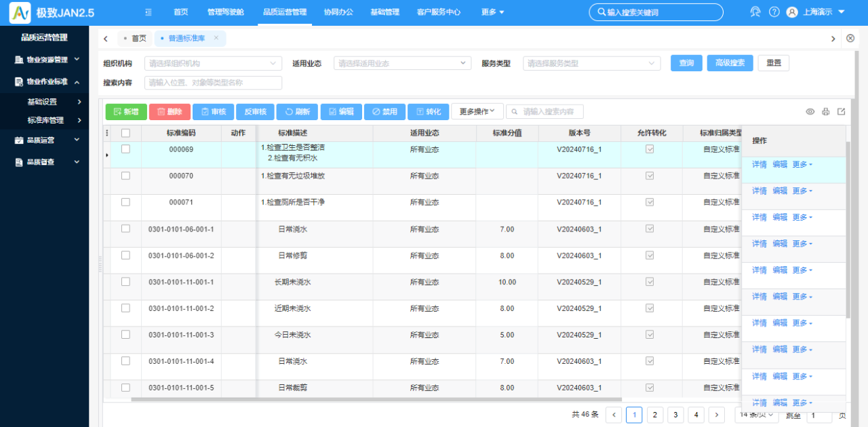Click the eye view icon above table
The width and height of the screenshot is (868, 427).
[x=810, y=112]
